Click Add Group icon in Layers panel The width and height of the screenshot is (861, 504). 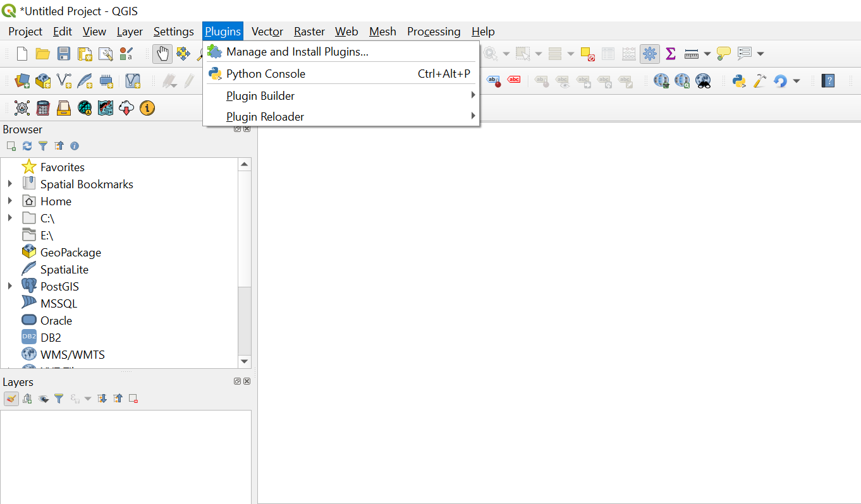point(27,399)
